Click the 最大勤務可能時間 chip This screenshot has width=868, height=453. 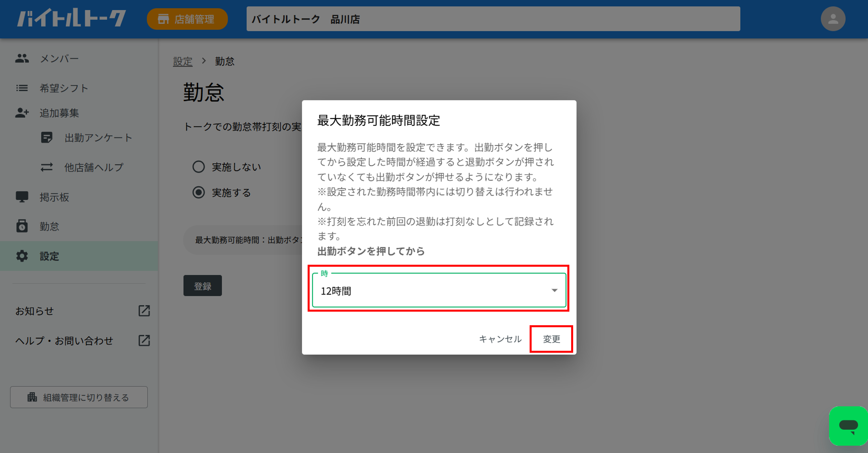tap(243, 240)
